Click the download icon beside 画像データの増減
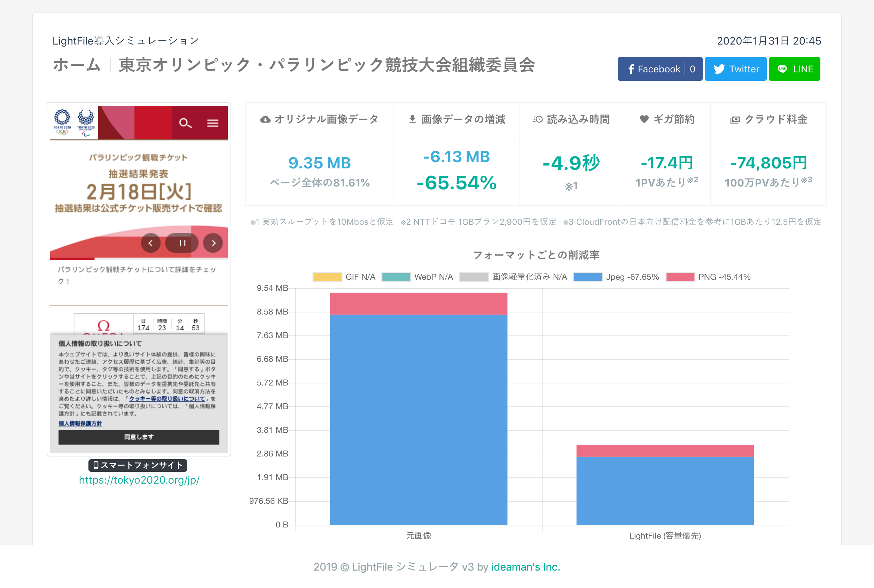Screen dimensions: 874x588 point(412,119)
